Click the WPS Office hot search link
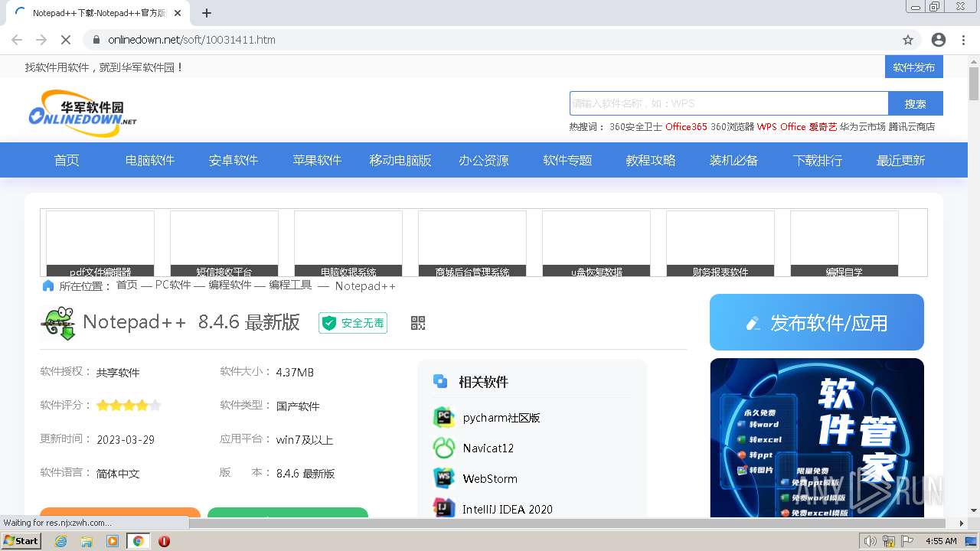The image size is (980, 551). point(781,126)
